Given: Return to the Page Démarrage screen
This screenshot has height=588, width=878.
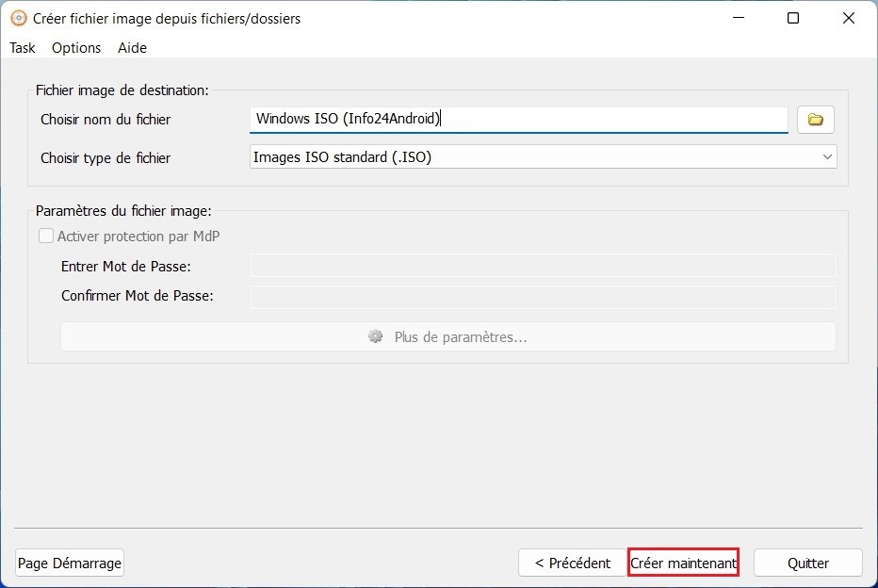Looking at the screenshot, I should pyautogui.click(x=69, y=563).
